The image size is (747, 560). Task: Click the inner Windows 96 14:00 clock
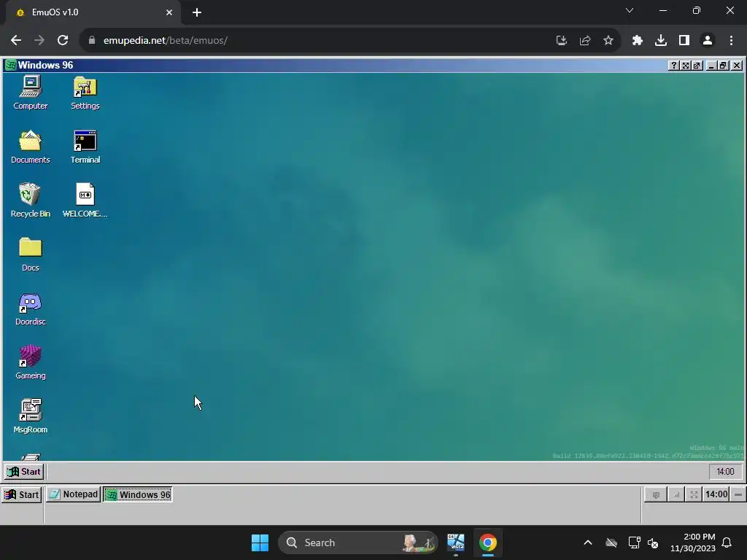tap(725, 472)
